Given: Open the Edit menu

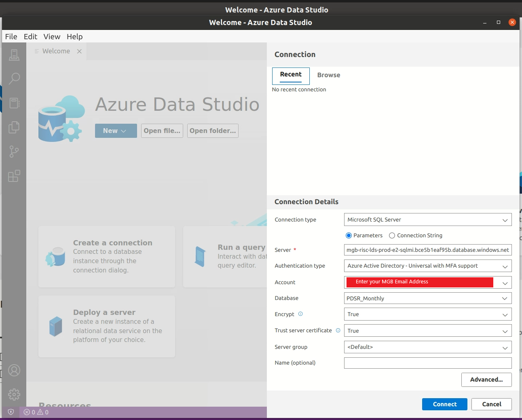Looking at the screenshot, I should 30,36.
